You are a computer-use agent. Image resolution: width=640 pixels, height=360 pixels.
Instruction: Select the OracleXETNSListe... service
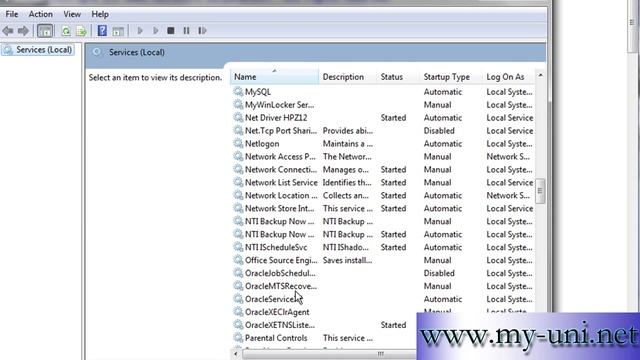[280, 325]
